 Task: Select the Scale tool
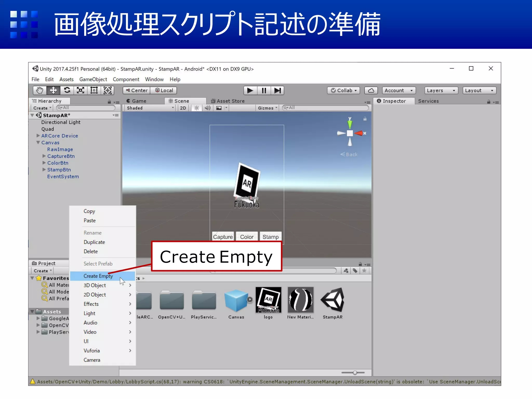(80, 90)
